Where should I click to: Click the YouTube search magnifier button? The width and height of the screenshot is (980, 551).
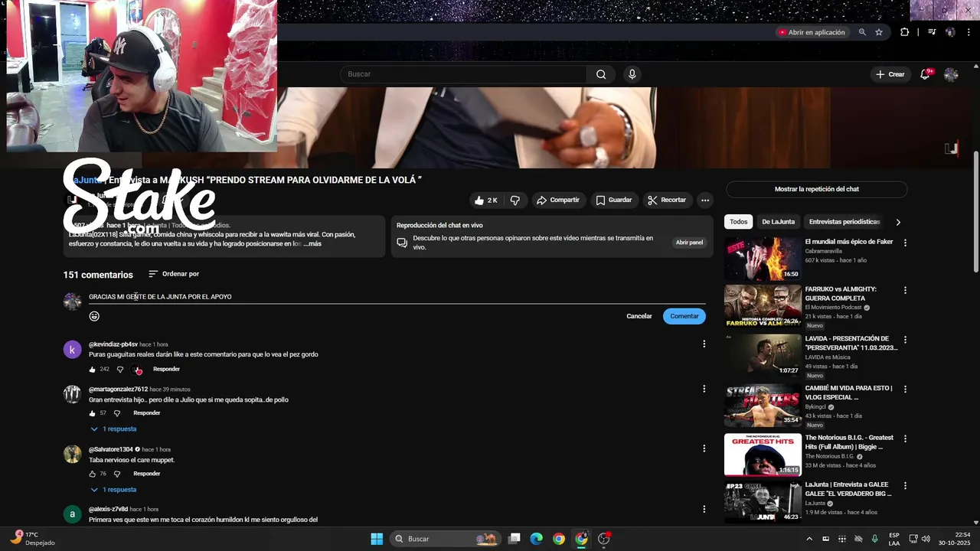click(601, 74)
